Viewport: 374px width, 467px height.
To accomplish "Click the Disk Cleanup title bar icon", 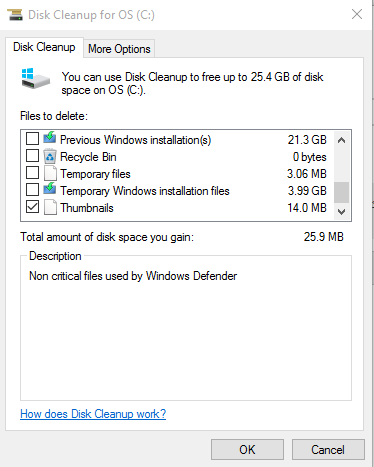I will 15,15.
